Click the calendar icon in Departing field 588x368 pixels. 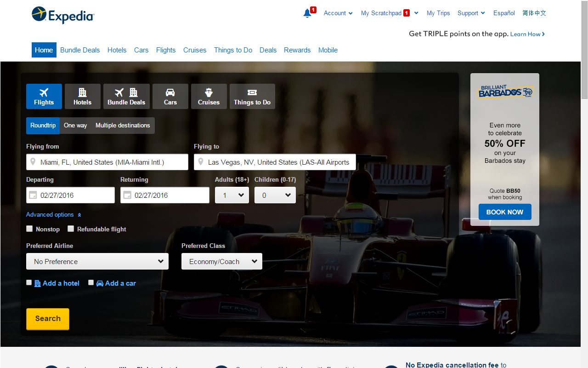(x=33, y=195)
